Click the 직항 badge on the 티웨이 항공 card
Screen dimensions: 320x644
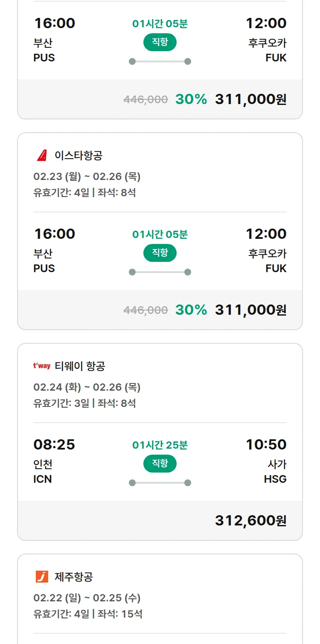point(160,464)
